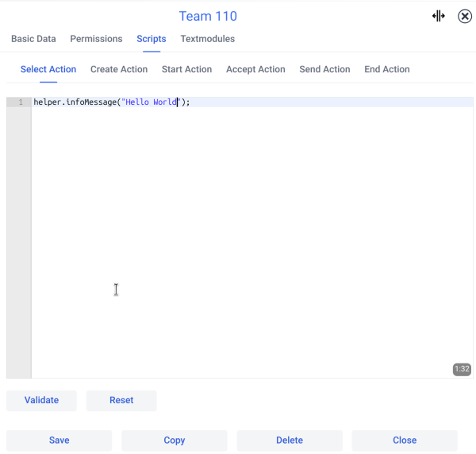Click the 1:32 cursor position indicator
Screen dimensions: 476x454
pos(462,369)
